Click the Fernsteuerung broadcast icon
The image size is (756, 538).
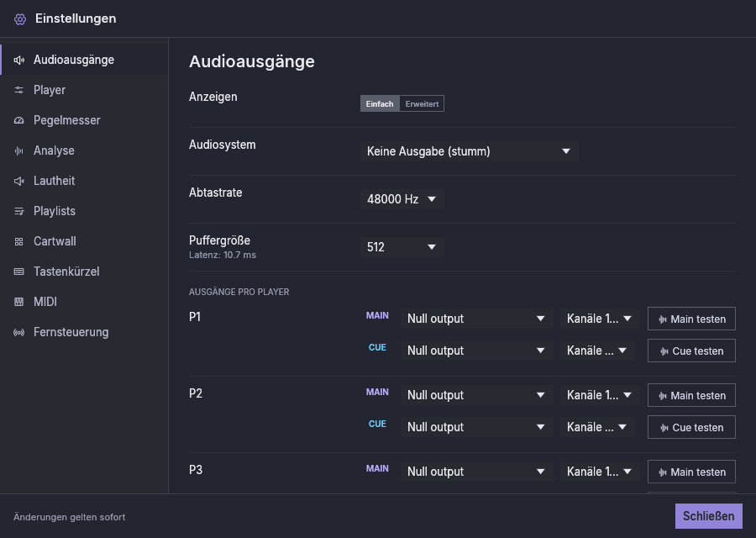(x=18, y=332)
